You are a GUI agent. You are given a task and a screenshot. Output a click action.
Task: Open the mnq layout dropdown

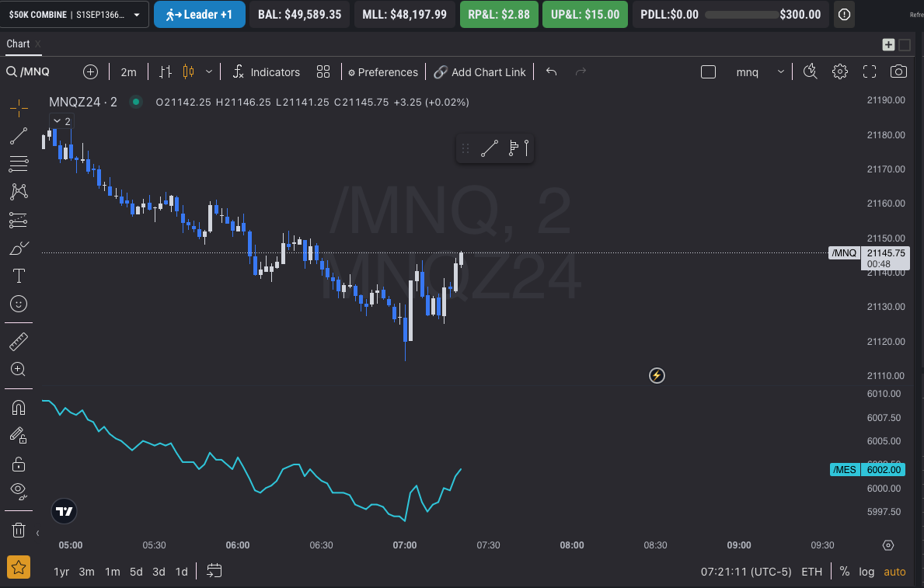[759, 72]
